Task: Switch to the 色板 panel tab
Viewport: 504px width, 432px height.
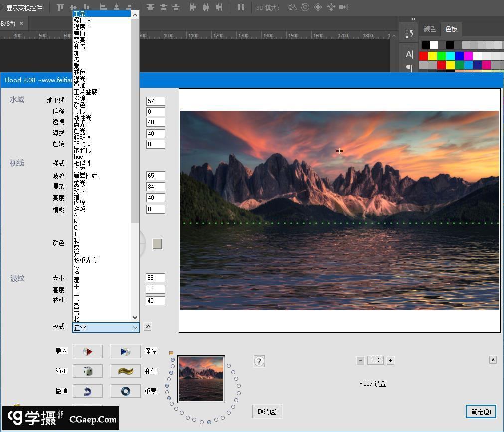Action: point(451,29)
